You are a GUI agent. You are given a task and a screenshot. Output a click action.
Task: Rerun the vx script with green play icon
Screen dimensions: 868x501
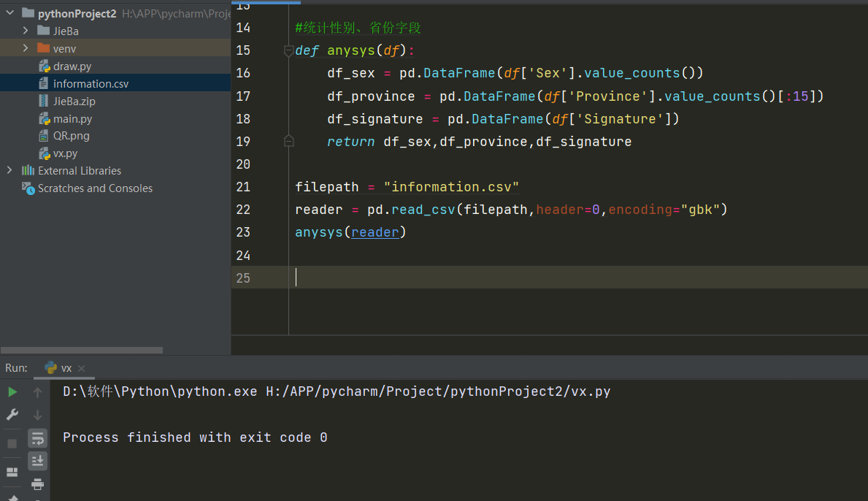click(x=12, y=392)
